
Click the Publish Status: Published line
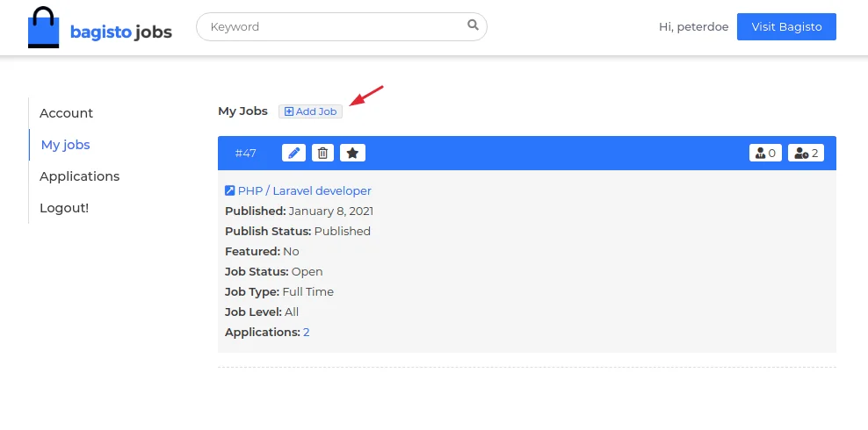click(298, 231)
